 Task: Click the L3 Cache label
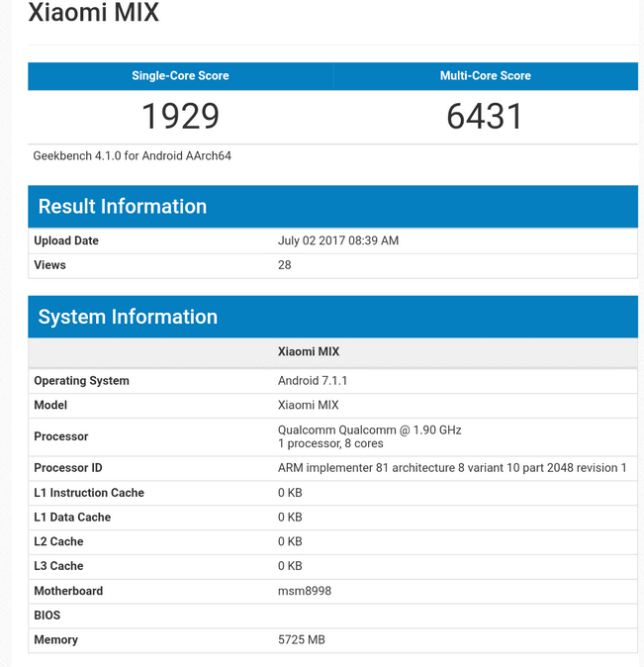pos(58,566)
